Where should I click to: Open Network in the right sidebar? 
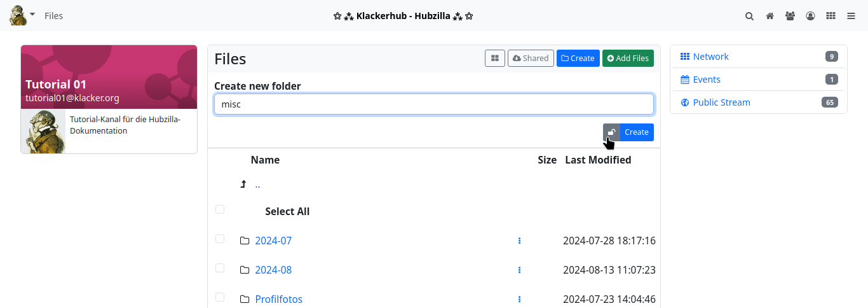(x=710, y=57)
